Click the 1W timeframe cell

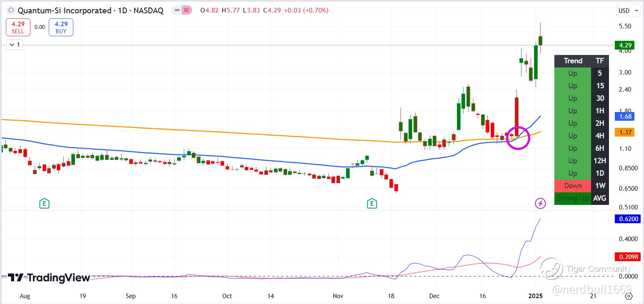tap(600, 186)
